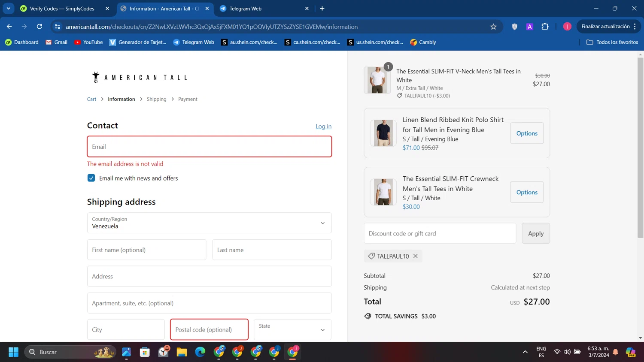
Task: Focus the Postal code (optional) field
Action: 209,329
